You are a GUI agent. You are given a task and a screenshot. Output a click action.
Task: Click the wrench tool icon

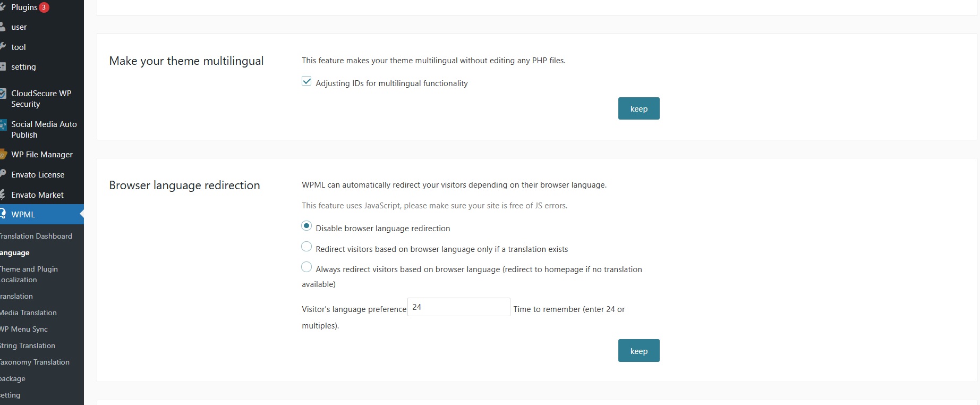click(x=3, y=47)
